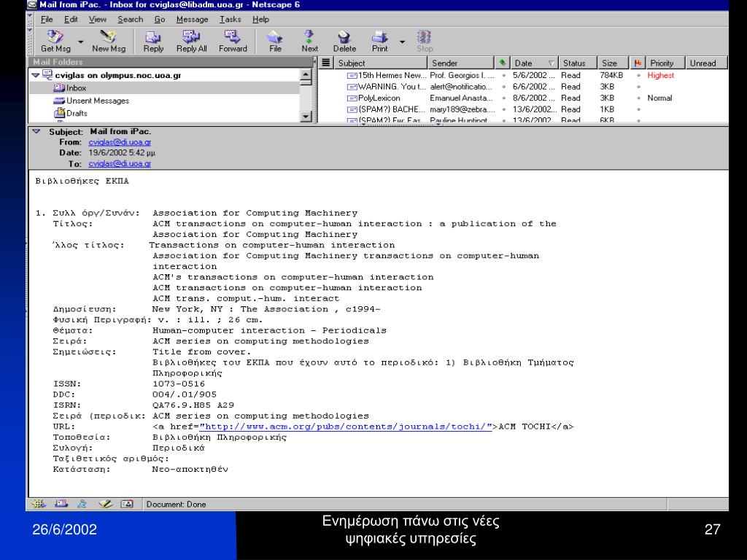Viewport: 747px width, 560px height.
Task: Open the ACM tochi URL link
Action: pyautogui.click(x=346, y=427)
